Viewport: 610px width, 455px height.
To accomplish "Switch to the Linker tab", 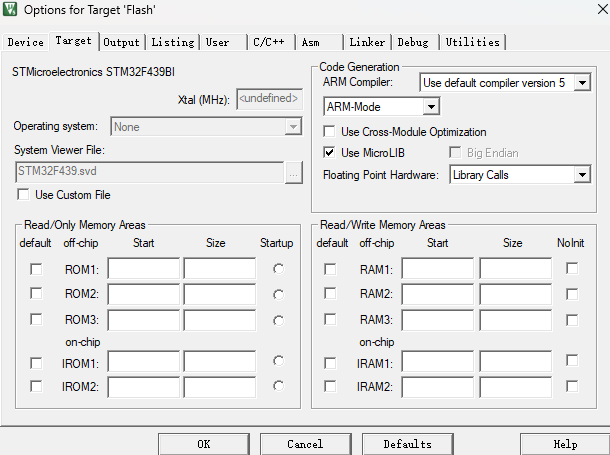I will click(367, 42).
